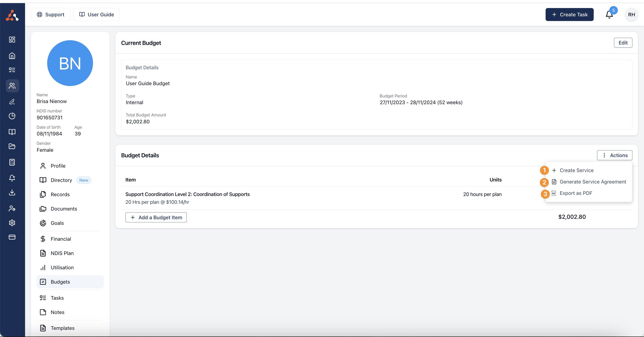Choose Export as PDF option
Image resolution: width=644 pixels, height=337 pixels.
(589, 193)
